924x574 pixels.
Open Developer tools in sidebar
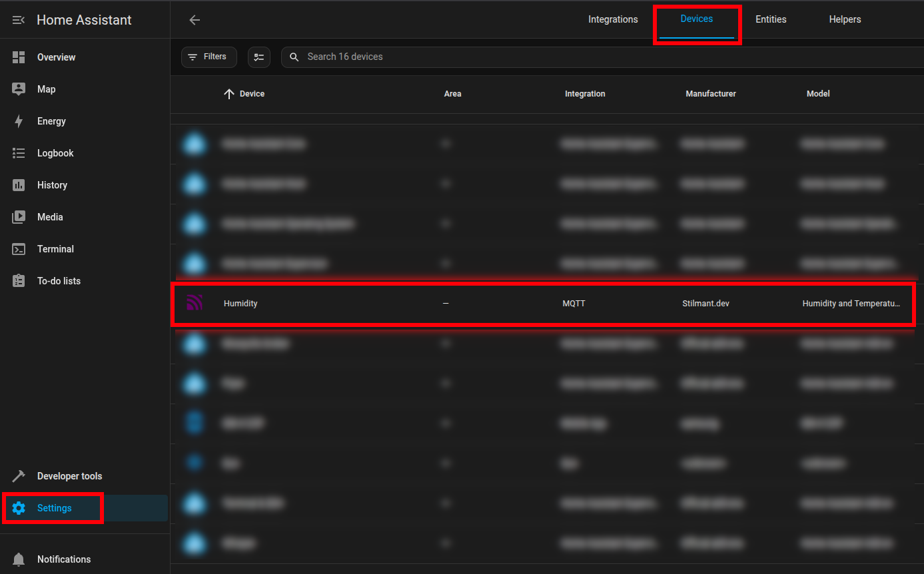pyautogui.click(x=69, y=476)
